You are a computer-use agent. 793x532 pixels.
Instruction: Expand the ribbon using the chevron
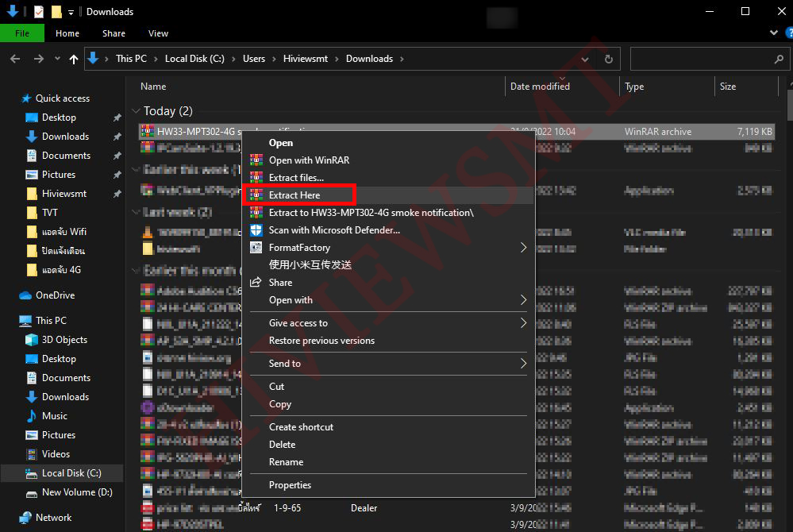coord(775,33)
